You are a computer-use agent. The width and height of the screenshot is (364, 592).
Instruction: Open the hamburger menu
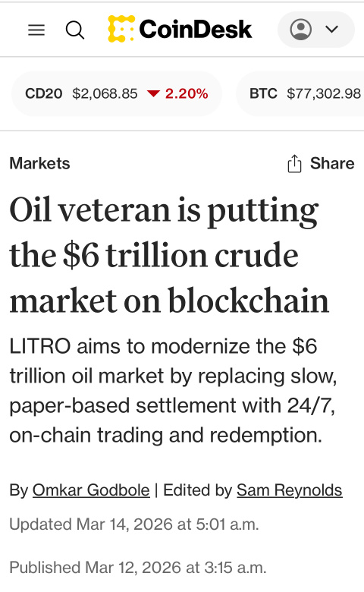tap(36, 30)
